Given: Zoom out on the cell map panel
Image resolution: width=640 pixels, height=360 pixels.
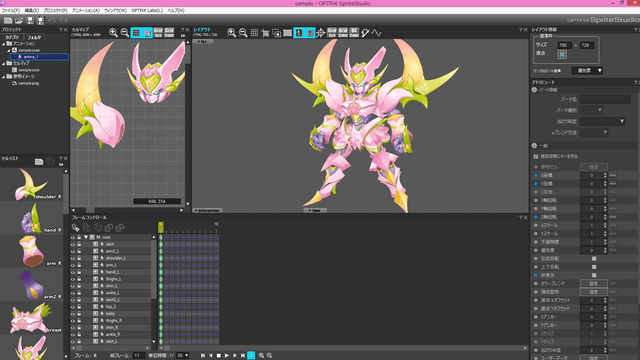Looking at the screenshot, I should (125, 33).
